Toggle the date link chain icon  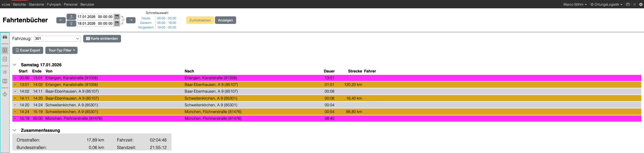tap(123, 20)
